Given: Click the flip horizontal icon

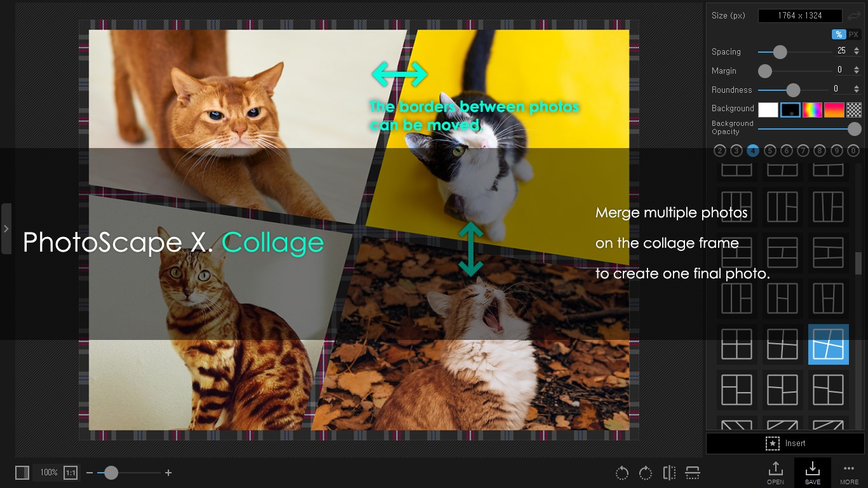Looking at the screenshot, I should tap(669, 473).
